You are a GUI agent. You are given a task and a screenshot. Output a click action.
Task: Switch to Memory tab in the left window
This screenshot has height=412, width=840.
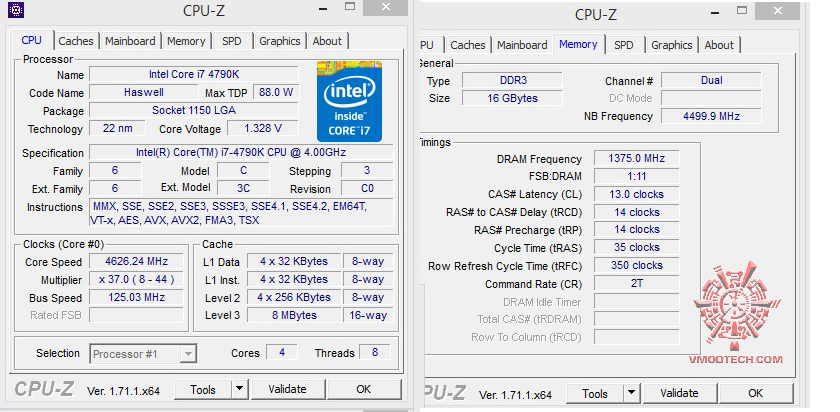186,41
